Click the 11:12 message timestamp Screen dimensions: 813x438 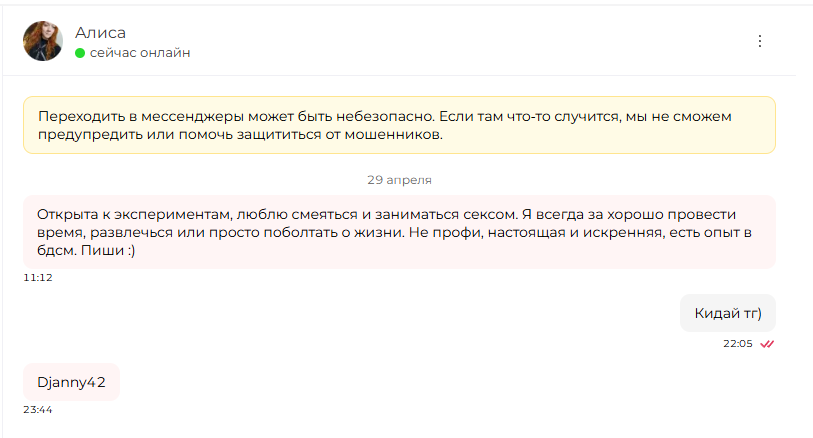coord(38,277)
